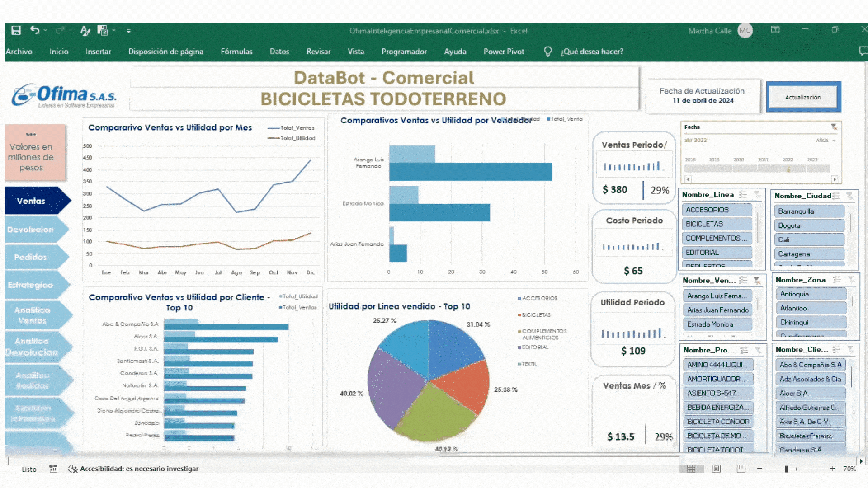Click the horizontal scrollbar right arrow
This screenshot has height=488, width=868.
(862, 461)
